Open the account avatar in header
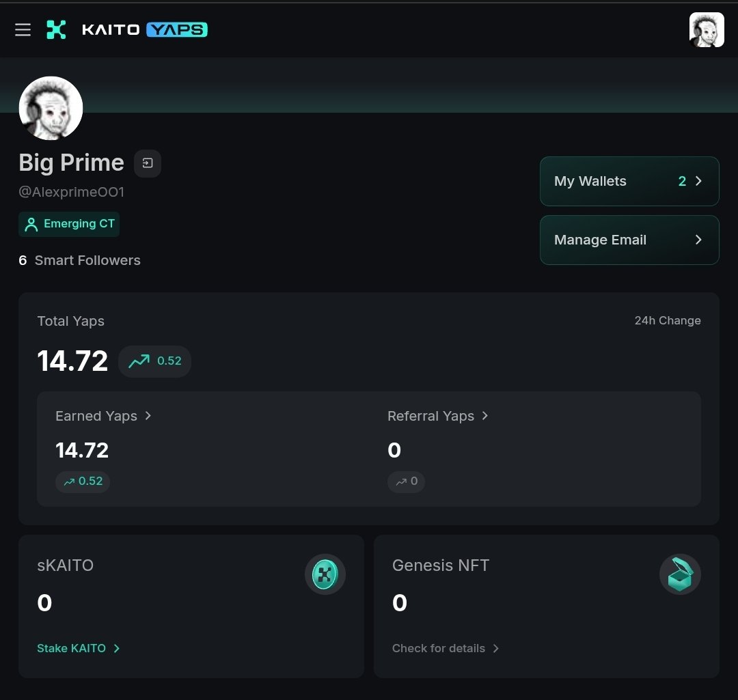Screen dimensions: 738x700 click(707, 29)
